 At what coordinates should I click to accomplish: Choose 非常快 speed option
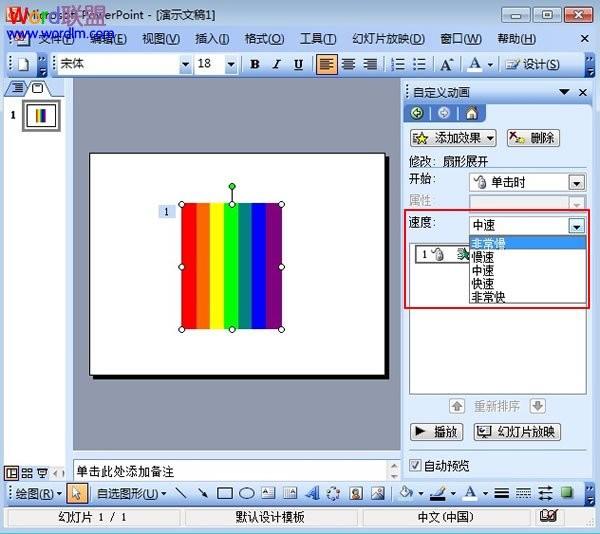(528, 297)
